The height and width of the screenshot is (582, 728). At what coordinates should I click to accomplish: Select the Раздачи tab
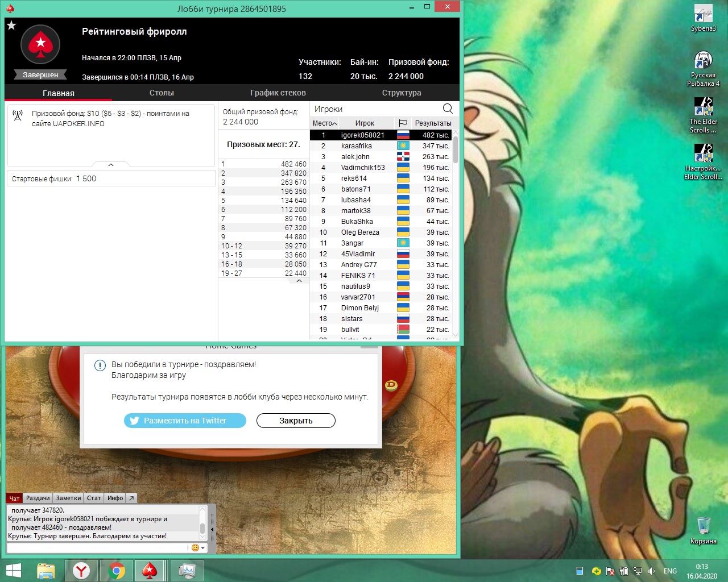(x=38, y=498)
